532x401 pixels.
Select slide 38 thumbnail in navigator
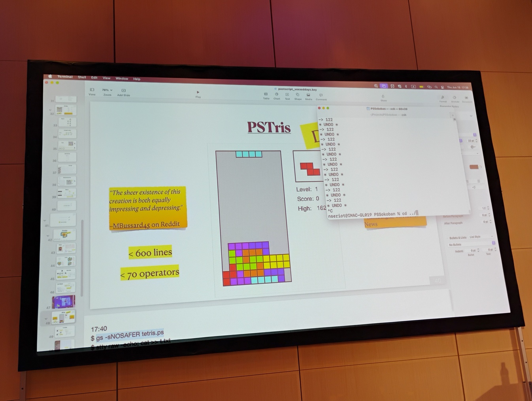67,181
